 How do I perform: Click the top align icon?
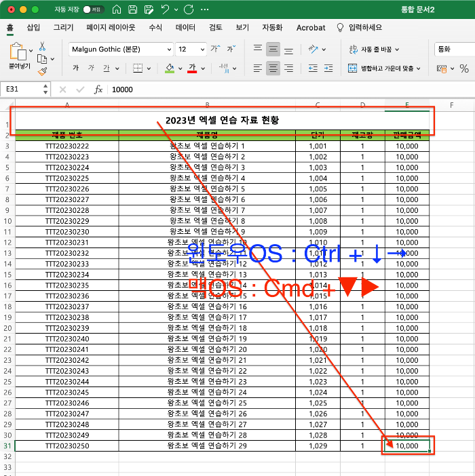pos(258,49)
